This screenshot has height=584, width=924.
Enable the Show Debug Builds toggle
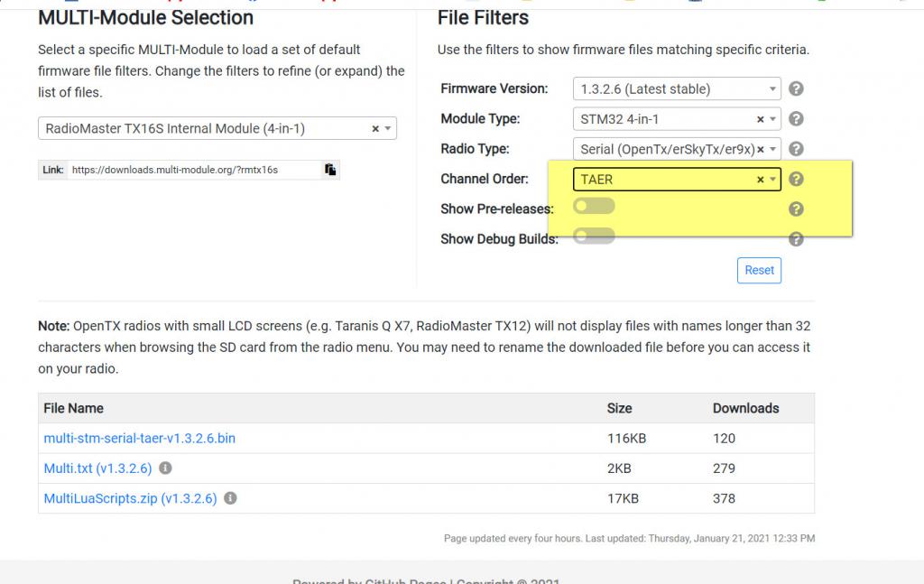point(594,236)
